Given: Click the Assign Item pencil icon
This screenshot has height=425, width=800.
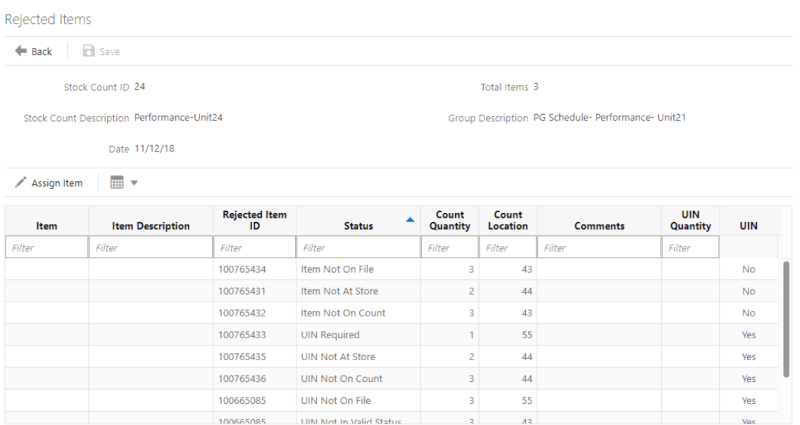Looking at the screenshot, I should click(x=20, y=183).
